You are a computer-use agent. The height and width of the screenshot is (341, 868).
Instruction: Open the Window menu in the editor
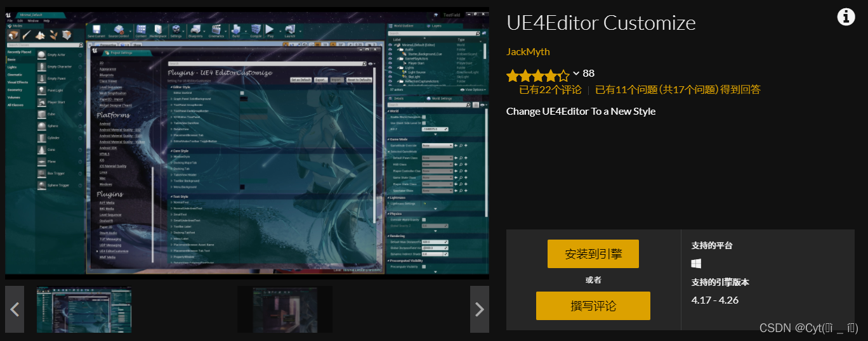coord(33,21)
